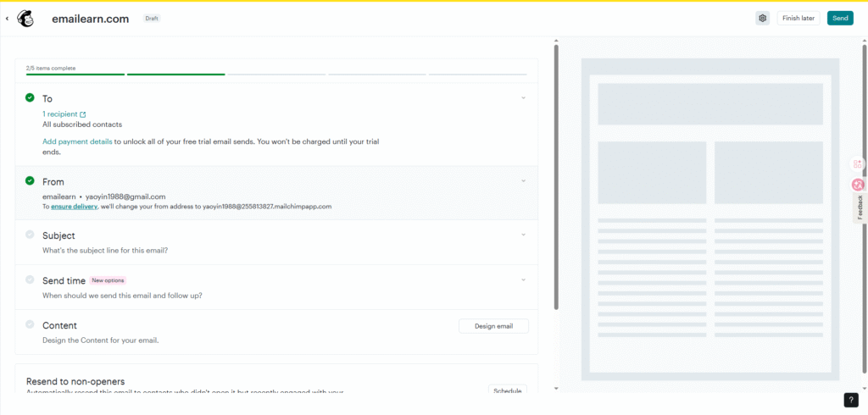This screenshot has height=415, width=868.
Task: Open the Add payment details link
Action: (77, 141)
